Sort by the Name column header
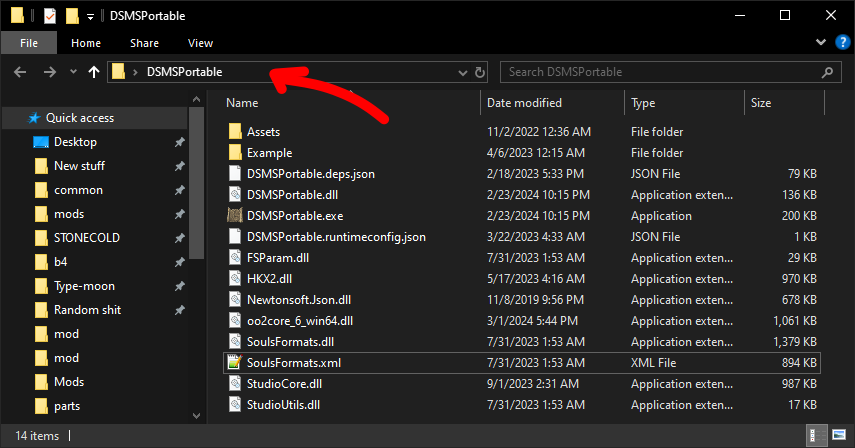Viewport: 855px width, 448px height. pos(243,103)
